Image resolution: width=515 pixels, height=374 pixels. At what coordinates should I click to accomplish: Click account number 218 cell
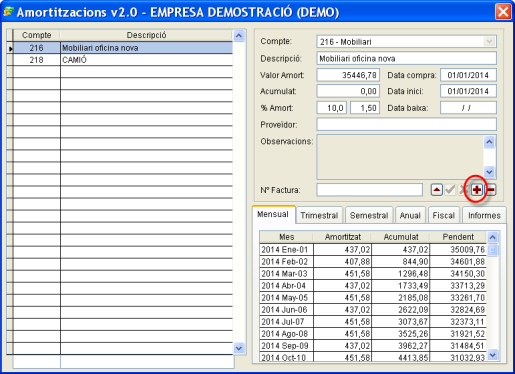37,60
